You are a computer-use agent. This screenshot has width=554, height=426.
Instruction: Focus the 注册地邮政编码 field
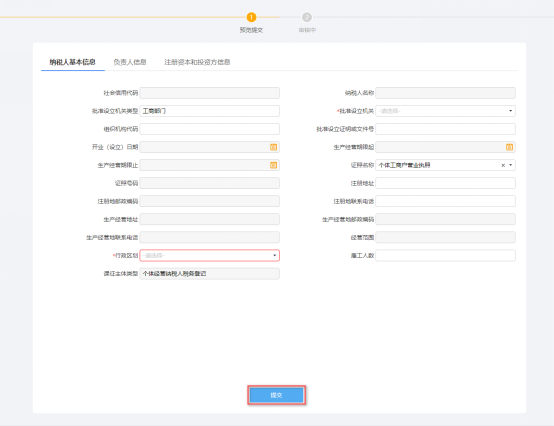click(210, 201)
